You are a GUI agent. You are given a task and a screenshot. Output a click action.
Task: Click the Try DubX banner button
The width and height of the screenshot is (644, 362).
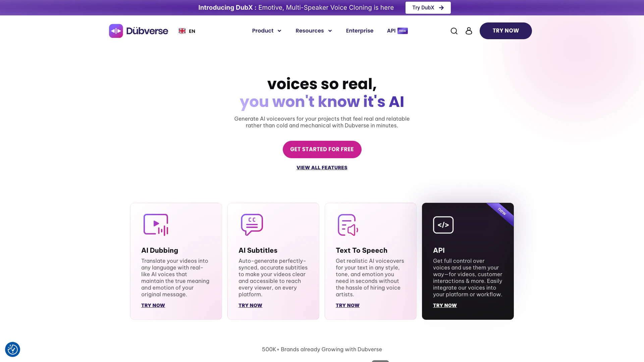428,8
